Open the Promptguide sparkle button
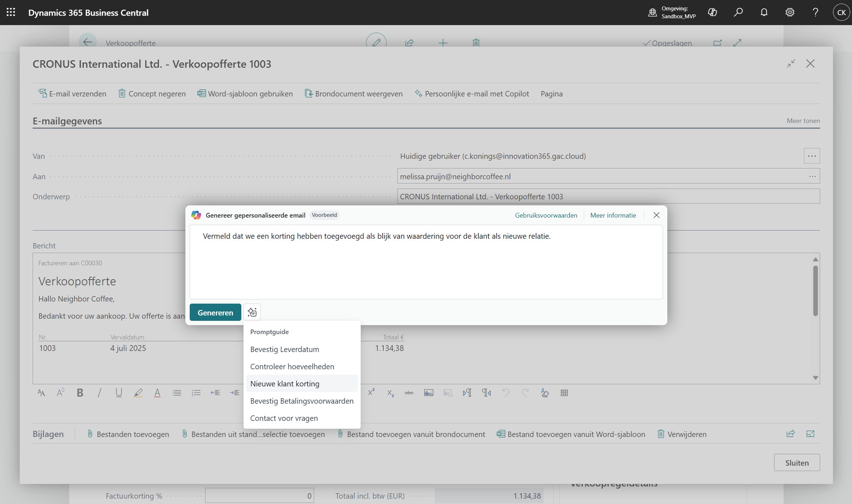Image resolution: width=852 pixels, height=504 pixels. coord(252,312)
